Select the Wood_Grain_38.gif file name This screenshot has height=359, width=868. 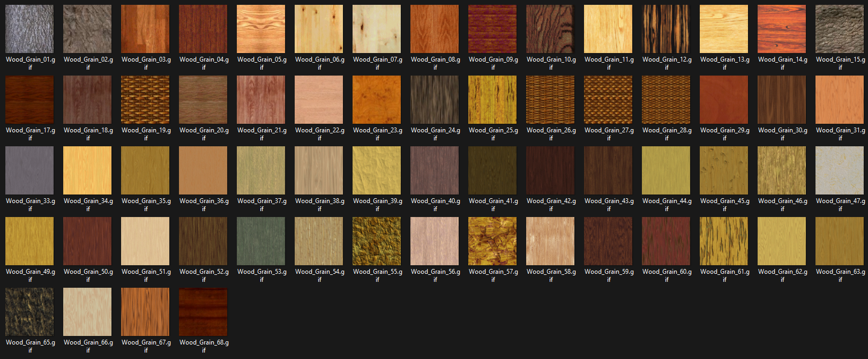pyautogui.click(x=319, y=205)
